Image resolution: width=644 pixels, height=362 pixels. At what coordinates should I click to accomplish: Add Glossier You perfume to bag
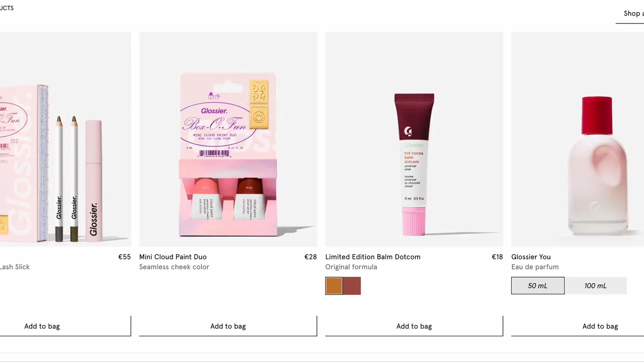(578, 326)
